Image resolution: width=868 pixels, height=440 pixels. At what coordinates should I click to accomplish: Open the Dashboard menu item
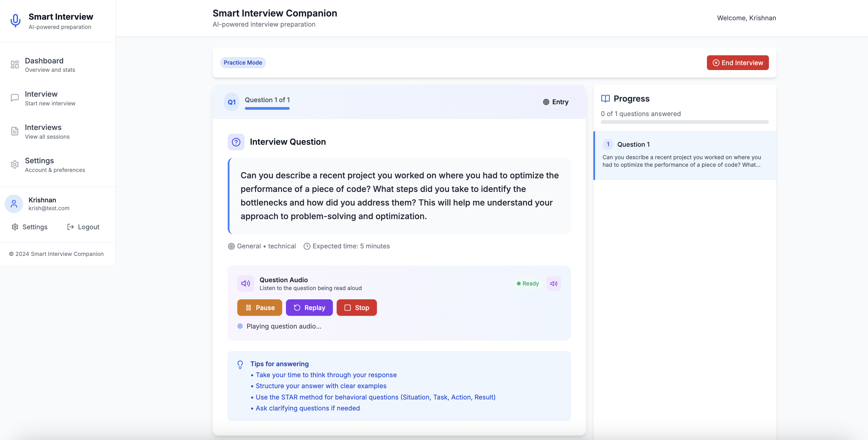point(44,65)
